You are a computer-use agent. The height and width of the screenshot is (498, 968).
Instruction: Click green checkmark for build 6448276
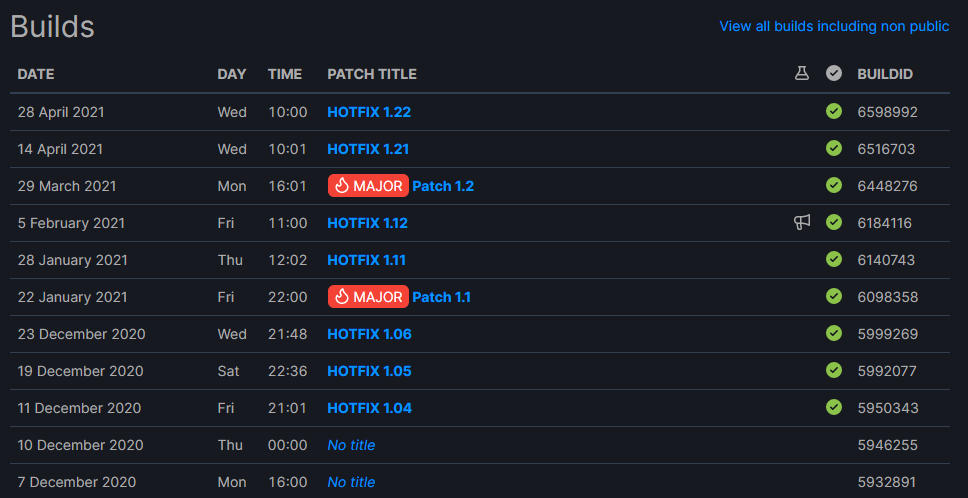(x=834, y=185)
